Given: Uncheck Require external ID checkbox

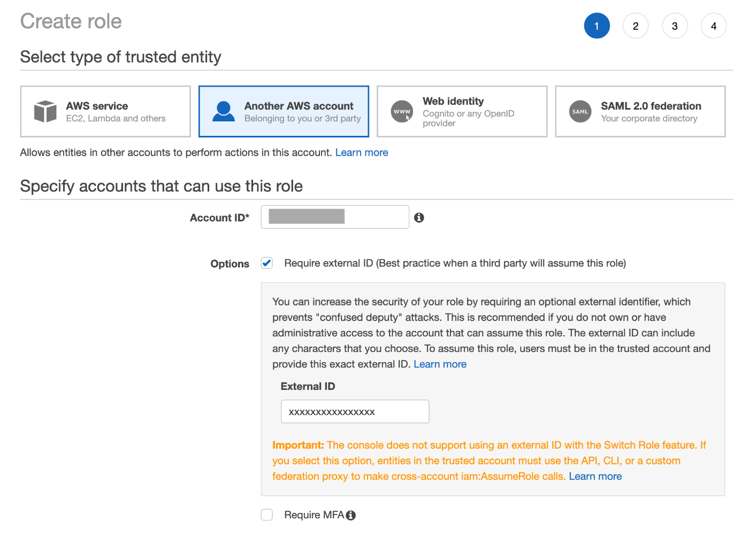Looking at the screenshot, I should (x=267, y=263).
